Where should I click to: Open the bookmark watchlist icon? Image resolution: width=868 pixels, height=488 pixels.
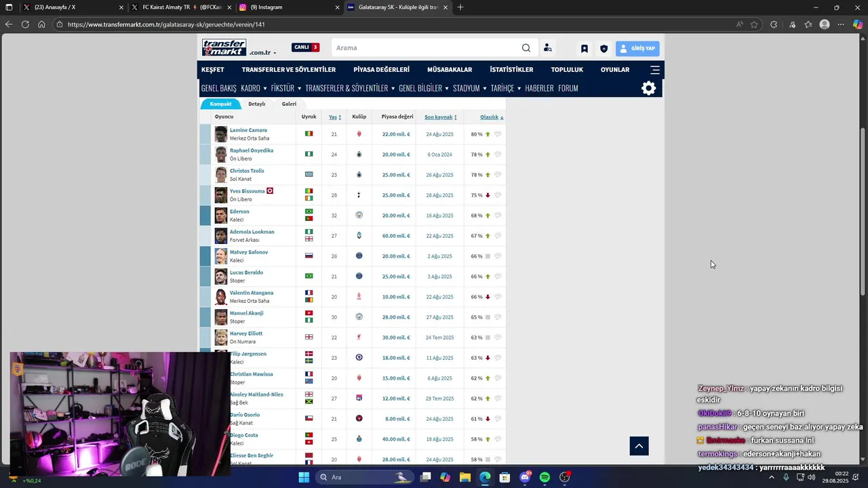(584, 49)
